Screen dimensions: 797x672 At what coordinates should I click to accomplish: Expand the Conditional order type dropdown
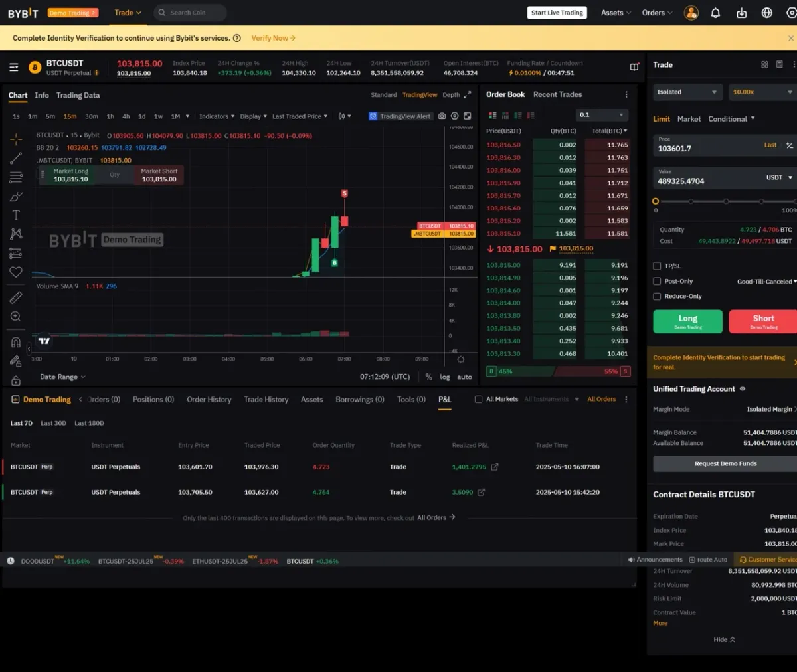(x=731, y=119)
